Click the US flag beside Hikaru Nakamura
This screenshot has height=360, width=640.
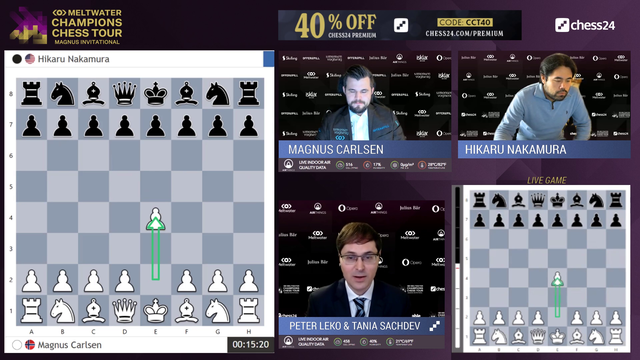point(30,59)
